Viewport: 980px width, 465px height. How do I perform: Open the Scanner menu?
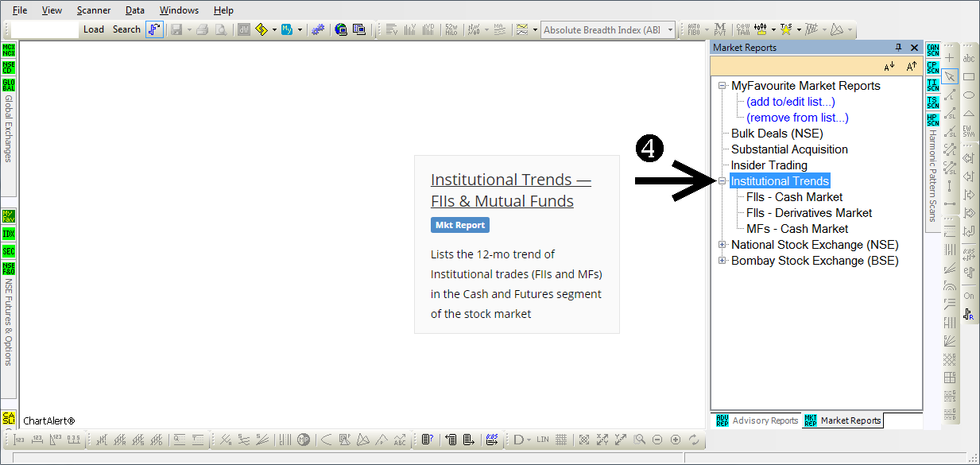94,10
